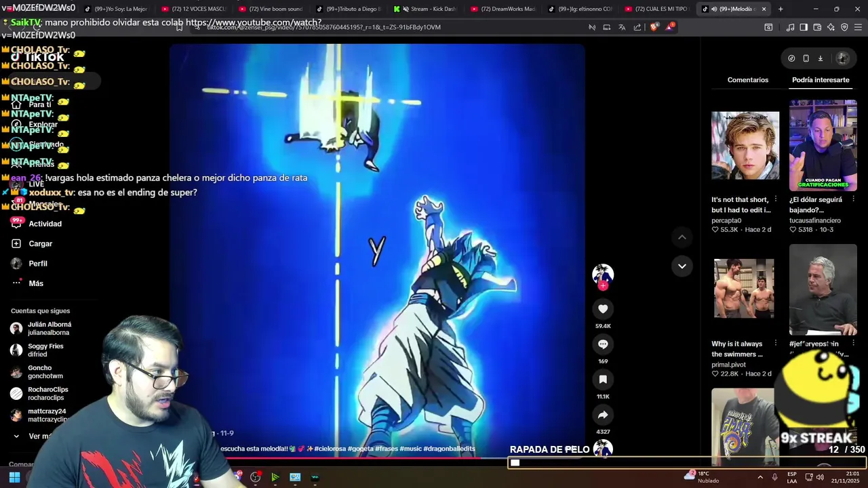This screenshot has height=488, width=868.
Task: Open the Más menu in sidebar
Action: [x=36, y=283]
